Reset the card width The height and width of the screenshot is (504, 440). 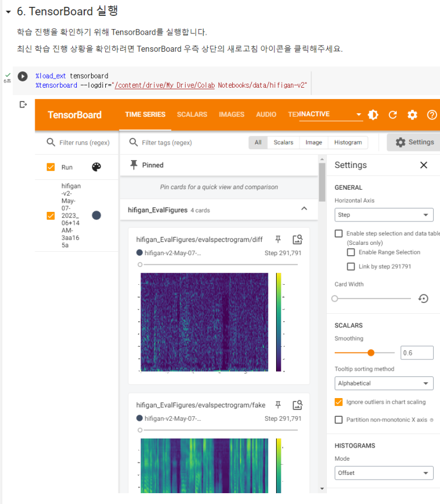(423, 298)
